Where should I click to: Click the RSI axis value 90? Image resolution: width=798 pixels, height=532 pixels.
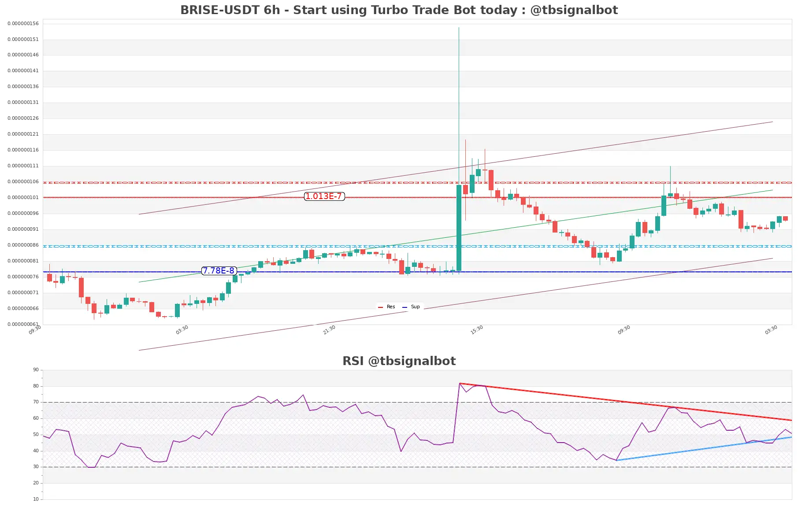click(x=36, y=370)
